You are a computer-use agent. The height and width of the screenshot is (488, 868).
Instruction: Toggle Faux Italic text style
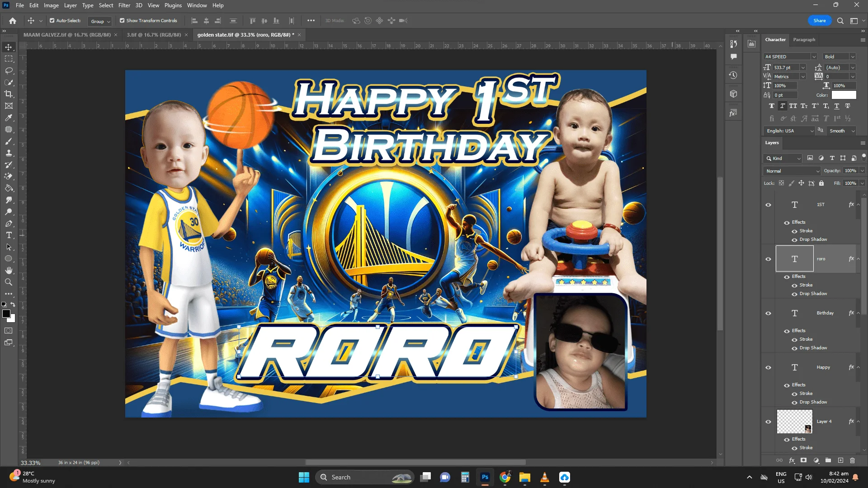click(783, 106)
